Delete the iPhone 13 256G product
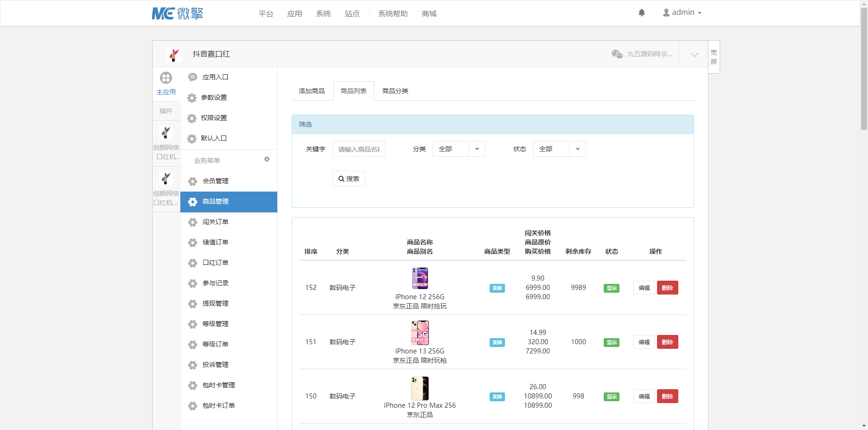868x430 pixels. point(667,342)
